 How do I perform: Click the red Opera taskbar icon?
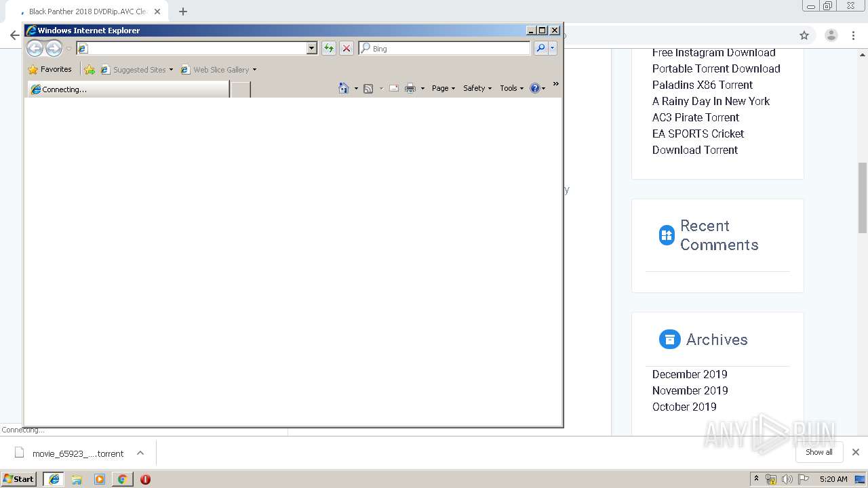145,479
